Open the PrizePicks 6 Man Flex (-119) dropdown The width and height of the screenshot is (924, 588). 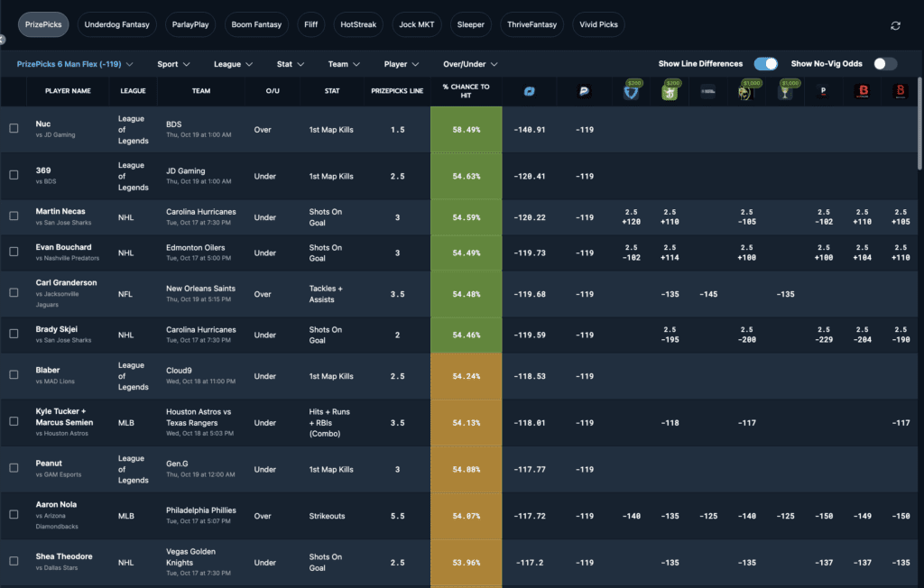coord(75,64)
